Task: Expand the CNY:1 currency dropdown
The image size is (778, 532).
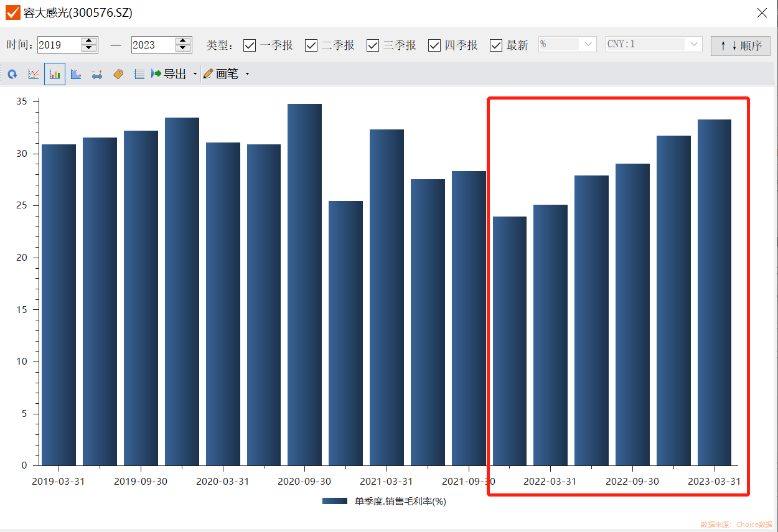Action: (693, 44)
